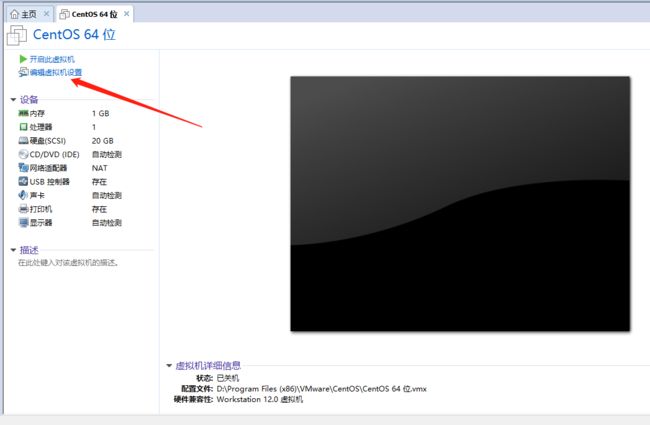Click the printer icon for 打印机
Image resolution: width=650 pixels, height=425 pixels.
click(23, 209)
